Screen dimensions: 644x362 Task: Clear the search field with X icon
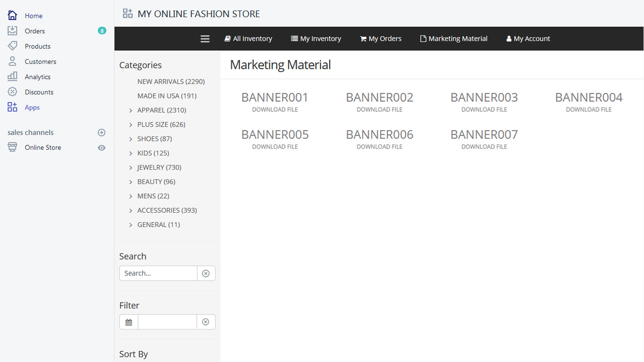[206, 274]
